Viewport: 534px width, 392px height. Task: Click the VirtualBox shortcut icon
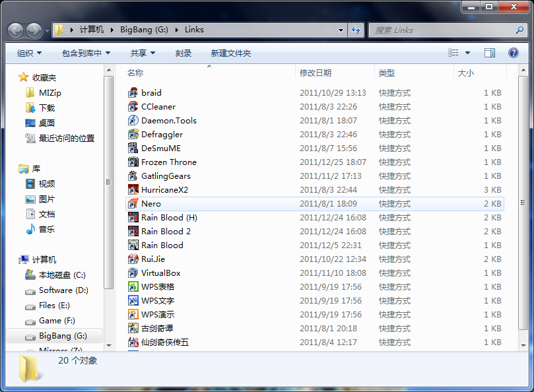click(x=133, y=273)
